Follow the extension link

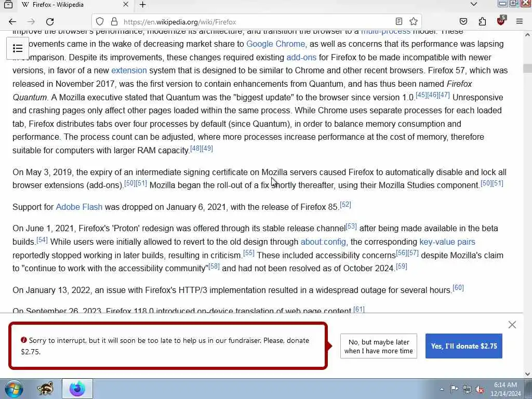click(x=129, y=71)
